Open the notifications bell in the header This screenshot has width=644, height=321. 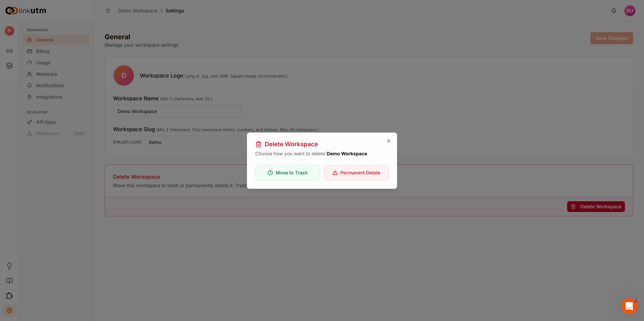pyautogui.click(x=614, y=11)
